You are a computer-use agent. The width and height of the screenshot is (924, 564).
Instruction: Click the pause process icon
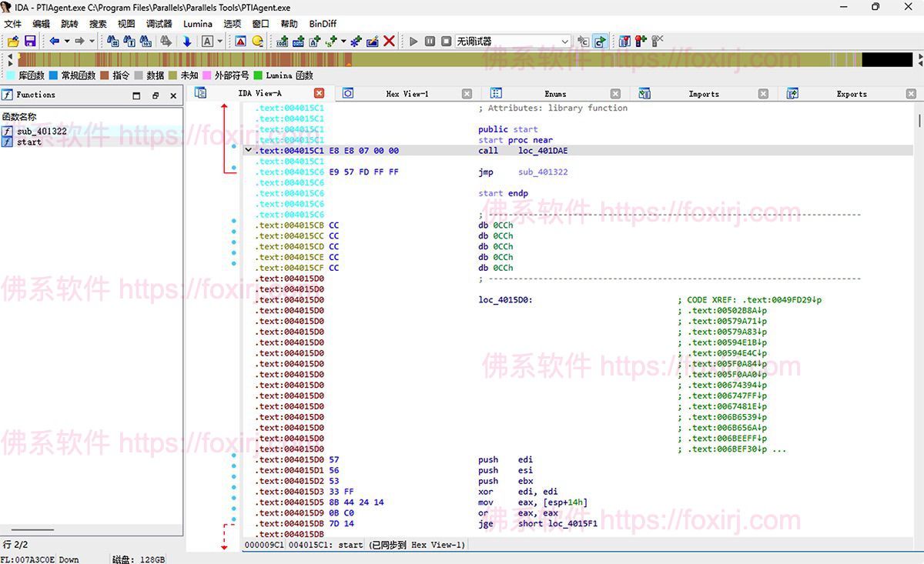pyautogui.click(x=430, y=41)
